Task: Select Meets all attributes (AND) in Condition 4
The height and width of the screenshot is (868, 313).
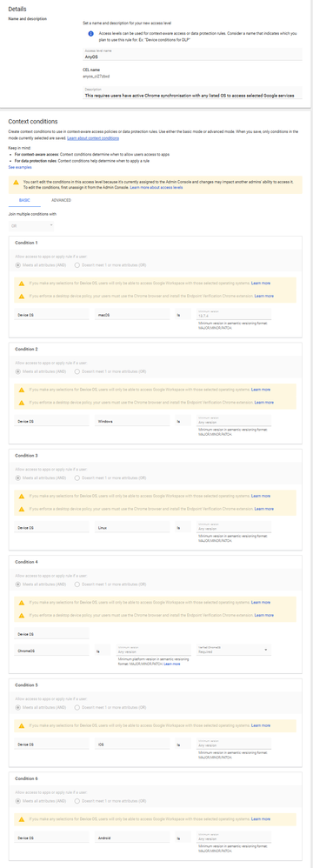Action: coord(18,584)
